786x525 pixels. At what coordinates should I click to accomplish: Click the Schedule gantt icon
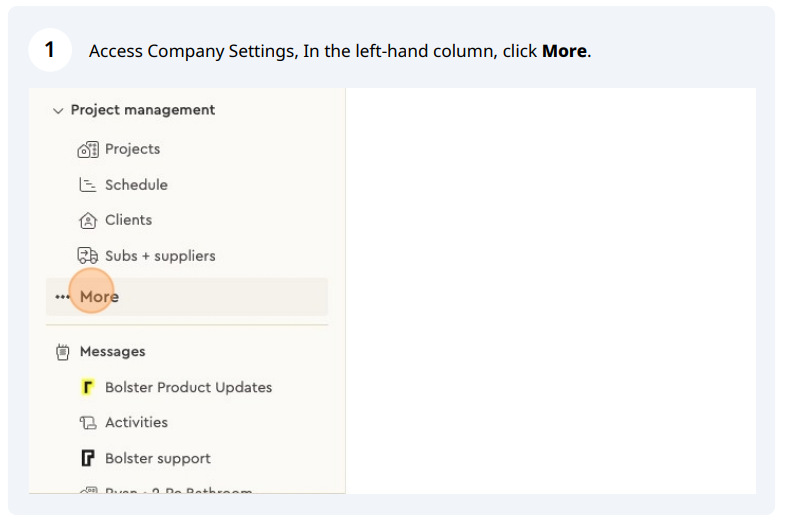[x=87, y=185]
